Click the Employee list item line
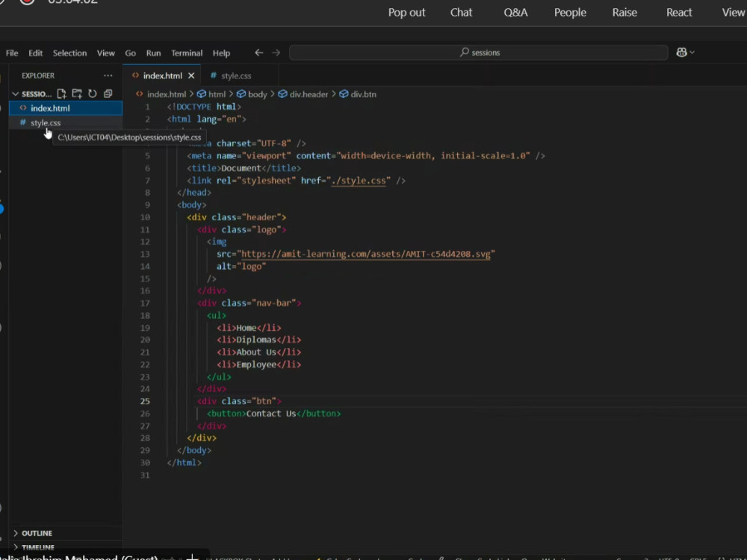Screen dimensions: 747x560 (258, 364)
